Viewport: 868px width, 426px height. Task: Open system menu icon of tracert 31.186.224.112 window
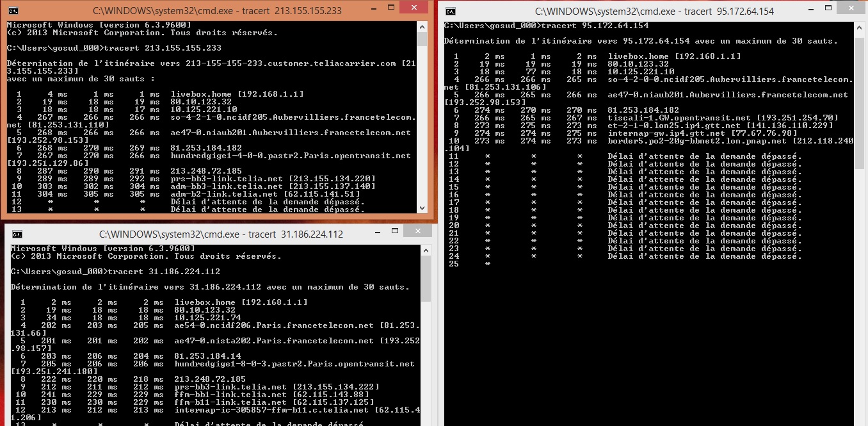pos(17,234)
